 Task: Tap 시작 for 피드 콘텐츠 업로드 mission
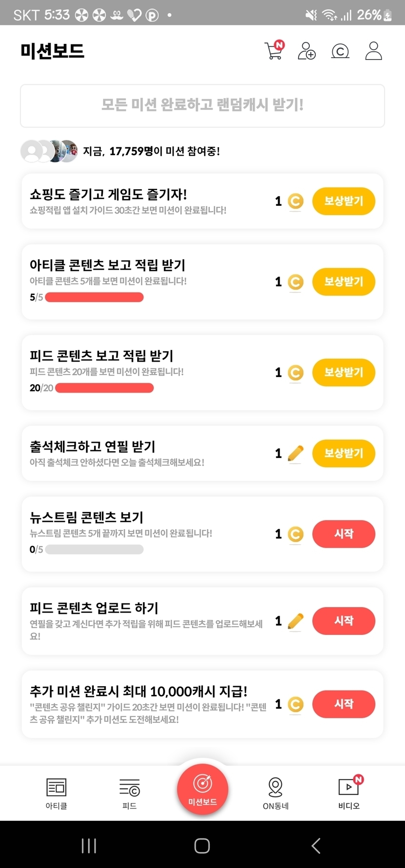(x=344, y=621)
